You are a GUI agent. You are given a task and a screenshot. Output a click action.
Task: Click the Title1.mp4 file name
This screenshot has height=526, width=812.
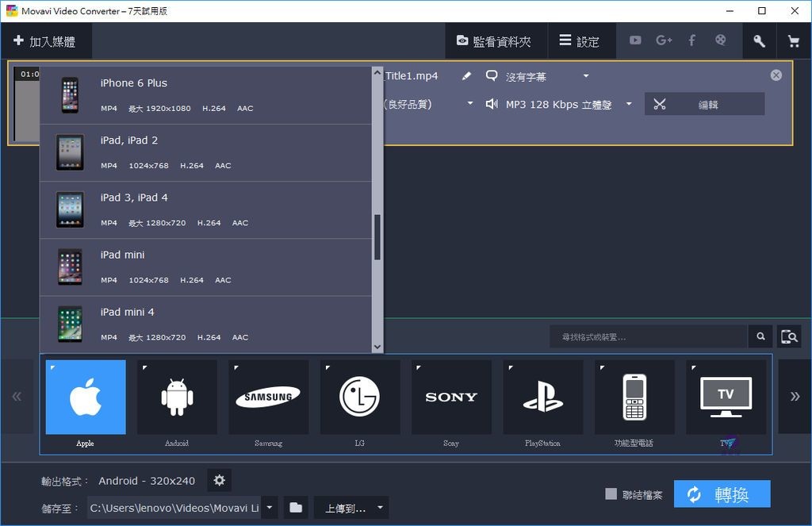click(412, 76)
